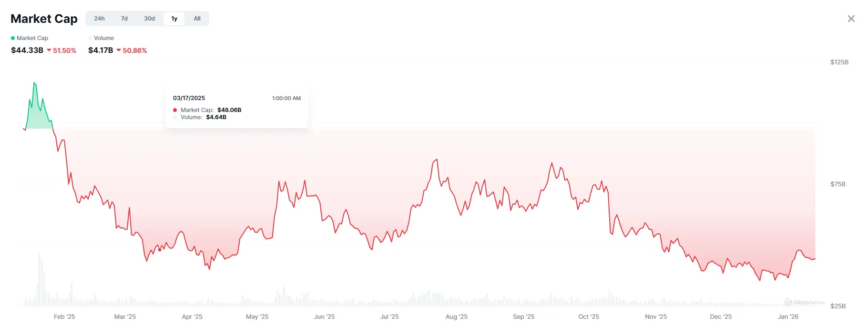Select the 7d range tab
The image size is (868, 335).
pyautogui.click(x=124, y=19)
